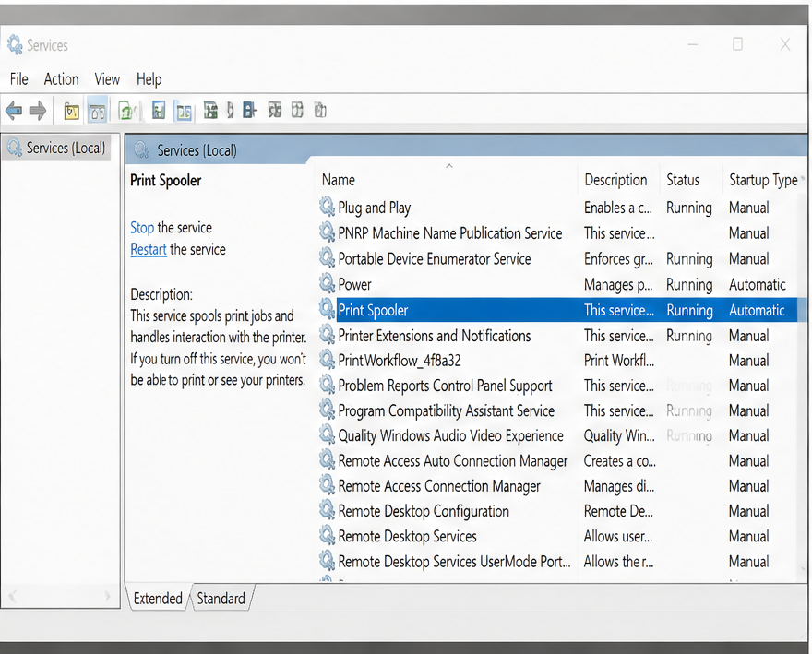Select the PrintWorkflow_4f8a32 service
This screenshot has height=654, width=812.
coord(400,361)
